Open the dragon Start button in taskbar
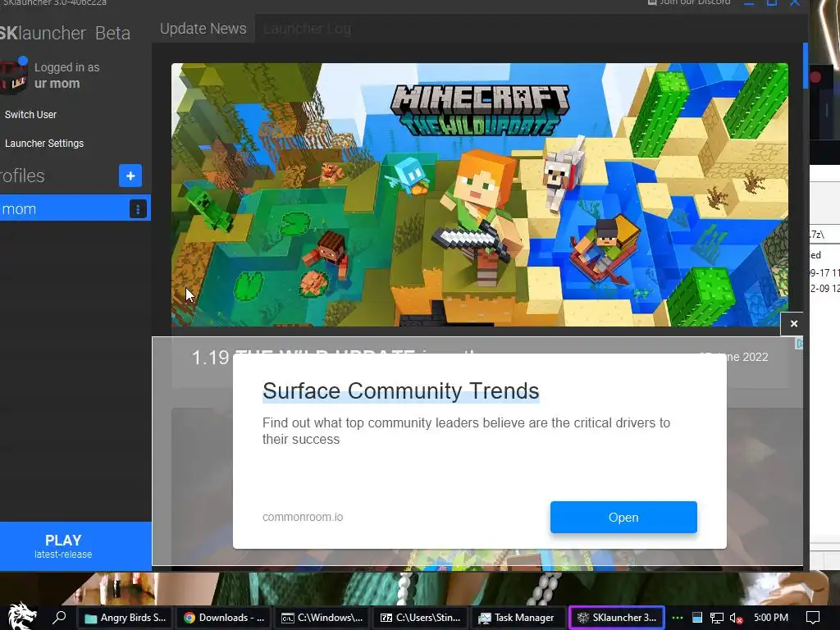This screenshot has height=630, width=840. coord(21,616)
